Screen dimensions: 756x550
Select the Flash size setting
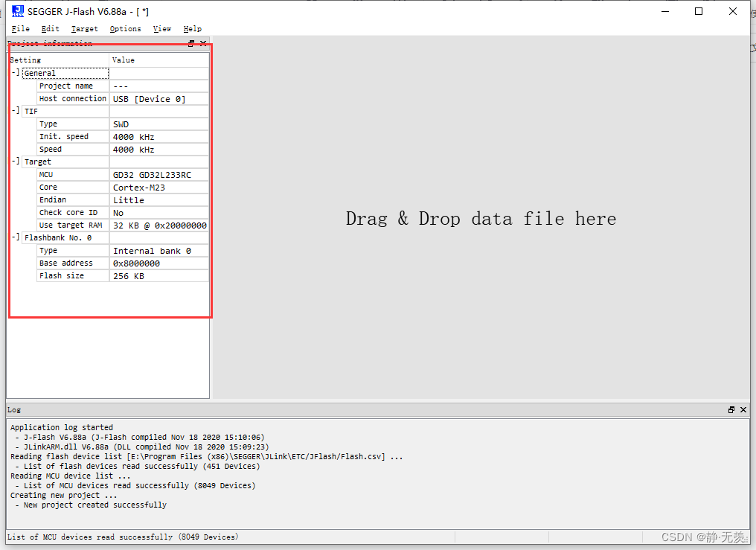tap(73, 275)
